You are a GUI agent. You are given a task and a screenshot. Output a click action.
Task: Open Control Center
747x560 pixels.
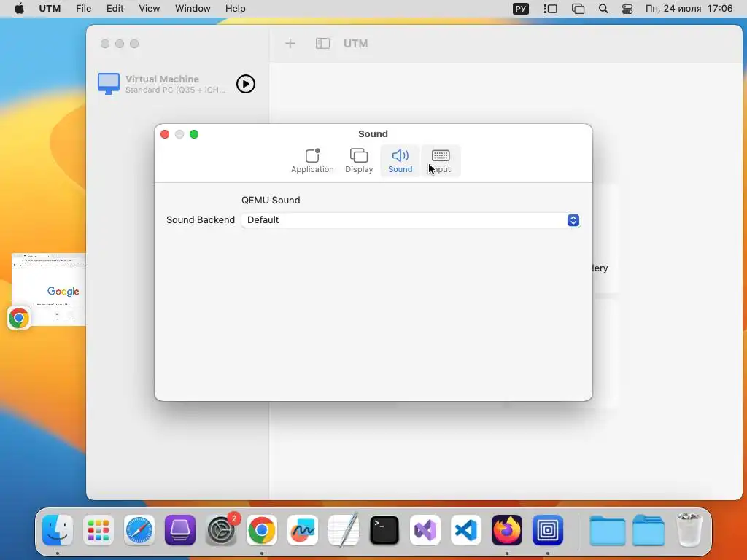(x=627, y=9)
